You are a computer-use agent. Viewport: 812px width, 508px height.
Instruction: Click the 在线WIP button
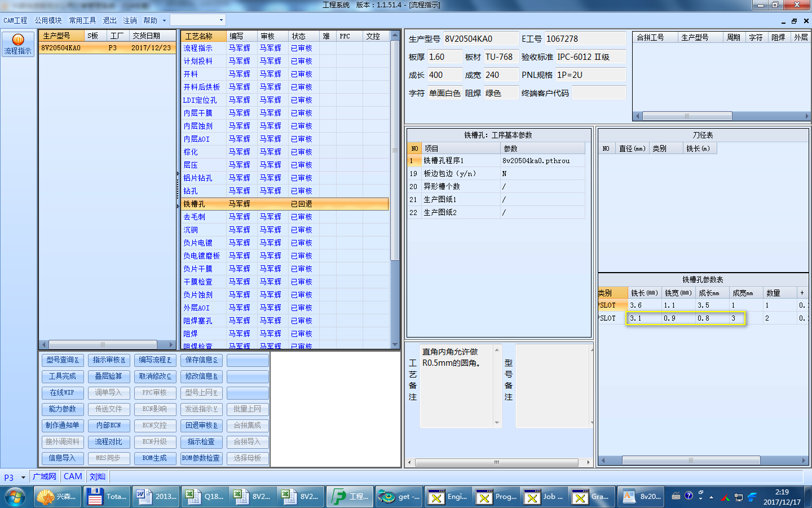click(x=63, y=393)
